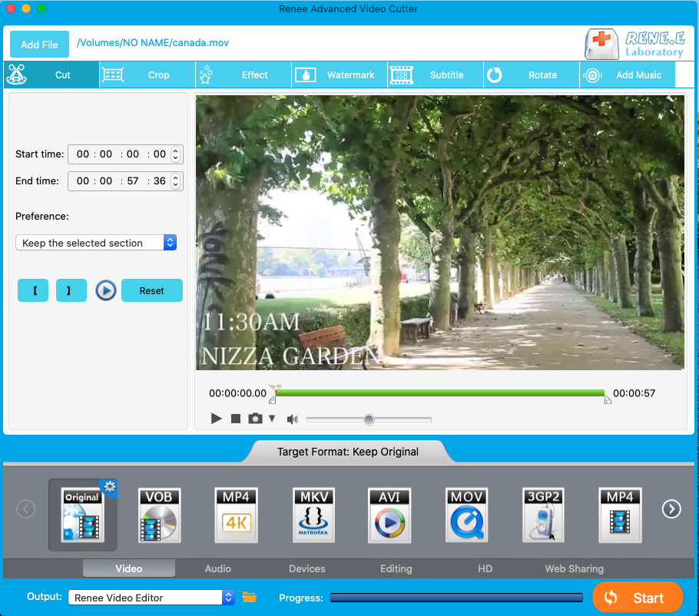Open the Cut tool tab

(51, 75)
